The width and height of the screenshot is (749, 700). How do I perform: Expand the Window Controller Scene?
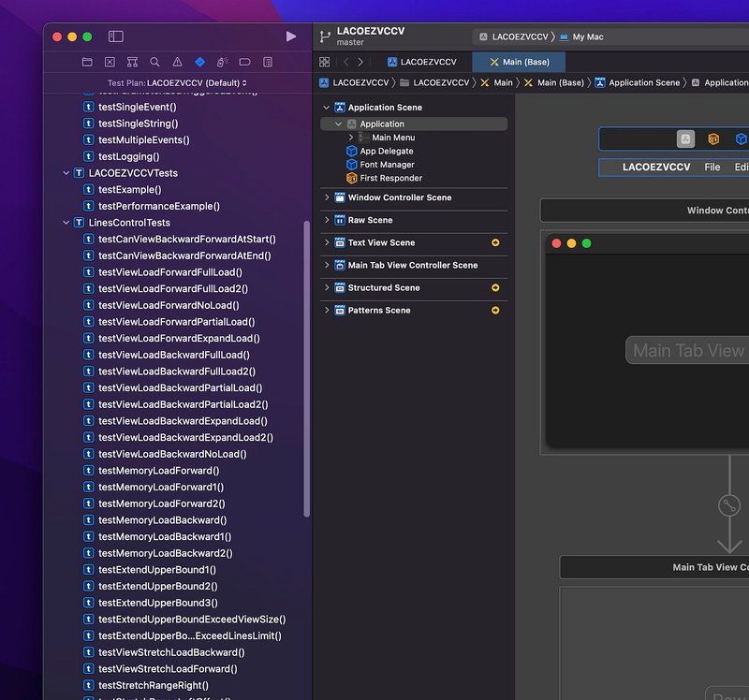coord(327,197)
